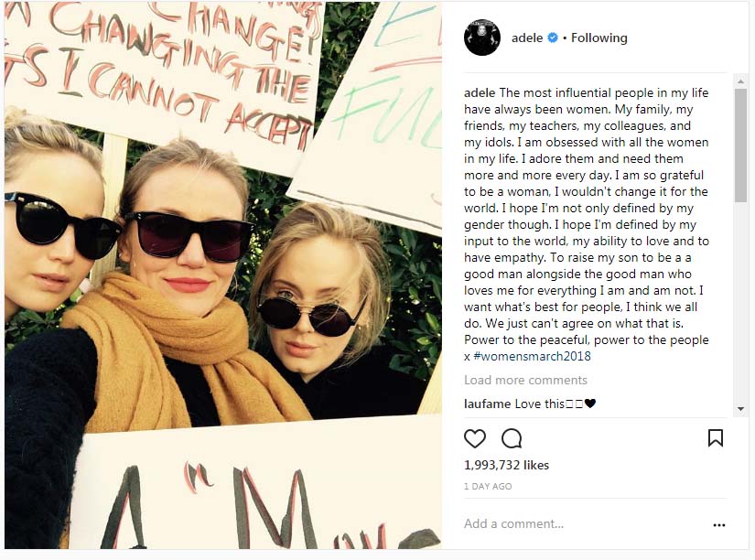Save the post with the bookmark icon
The image size is (755, 560).
716,437
